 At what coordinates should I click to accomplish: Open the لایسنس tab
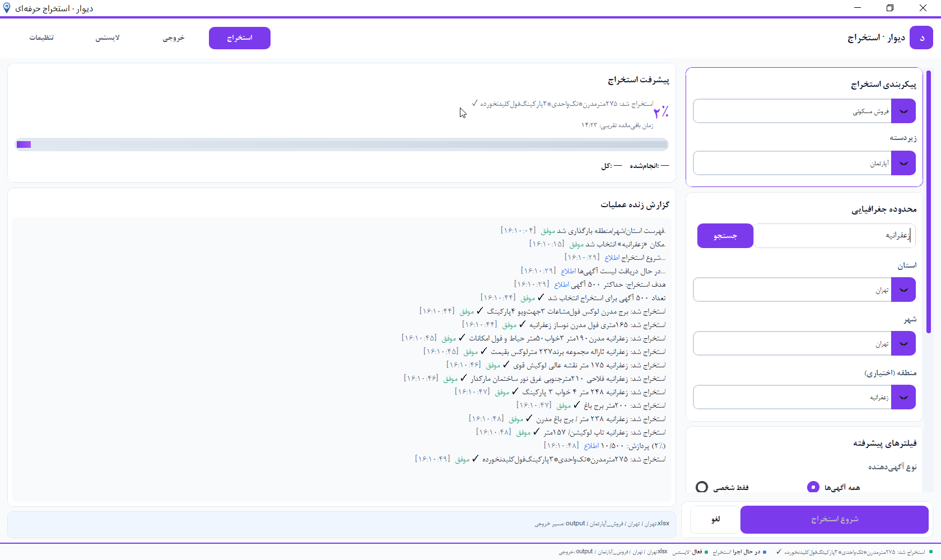click(x=108, y=38)
